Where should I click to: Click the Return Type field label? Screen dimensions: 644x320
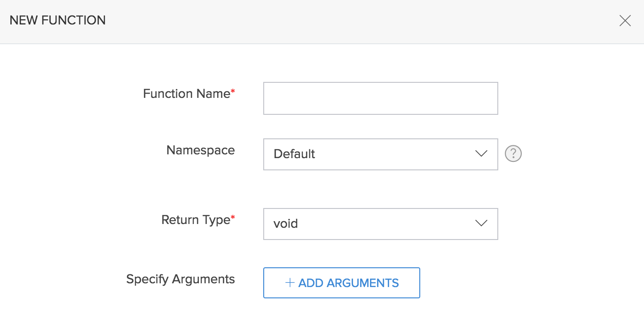[196, 220]
